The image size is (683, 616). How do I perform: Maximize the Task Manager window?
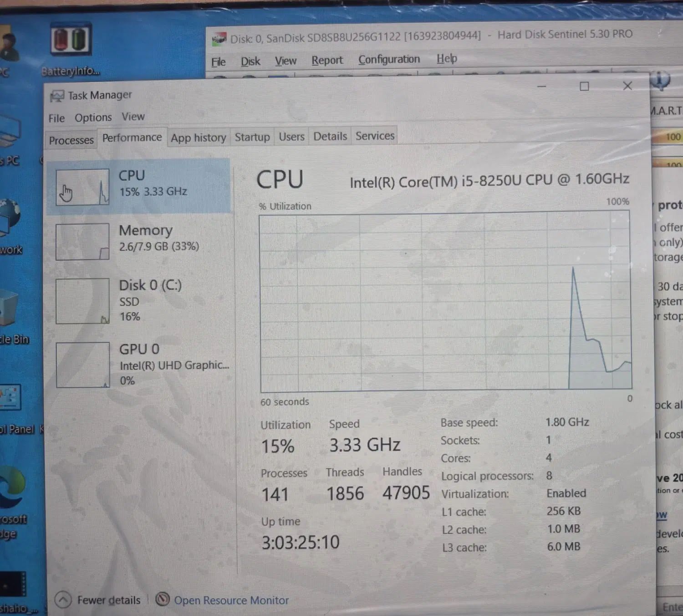point(584,87)
